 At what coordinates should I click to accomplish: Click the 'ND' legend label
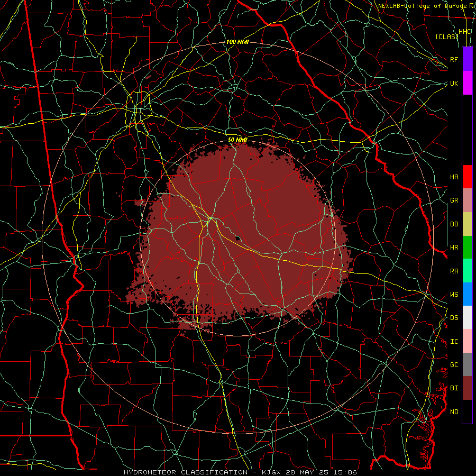[x=454, y=412]
